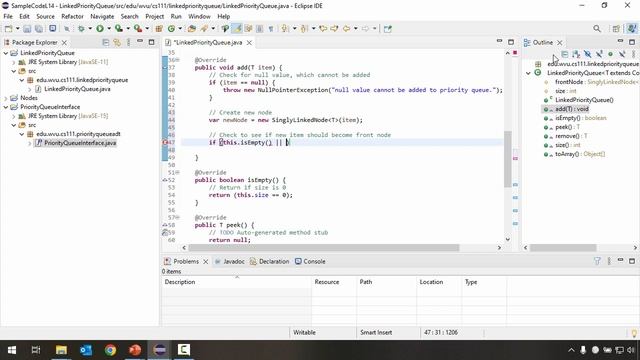
Task: Expand LinkedPriorityQueue.java in Package Explorer
Action: (30, 89)
